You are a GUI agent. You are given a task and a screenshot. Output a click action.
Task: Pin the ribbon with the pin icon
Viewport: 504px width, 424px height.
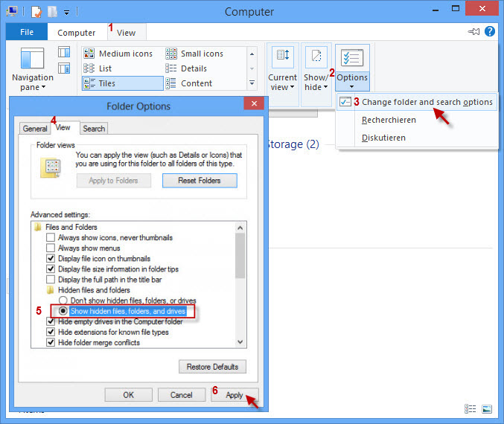(473, 31)
